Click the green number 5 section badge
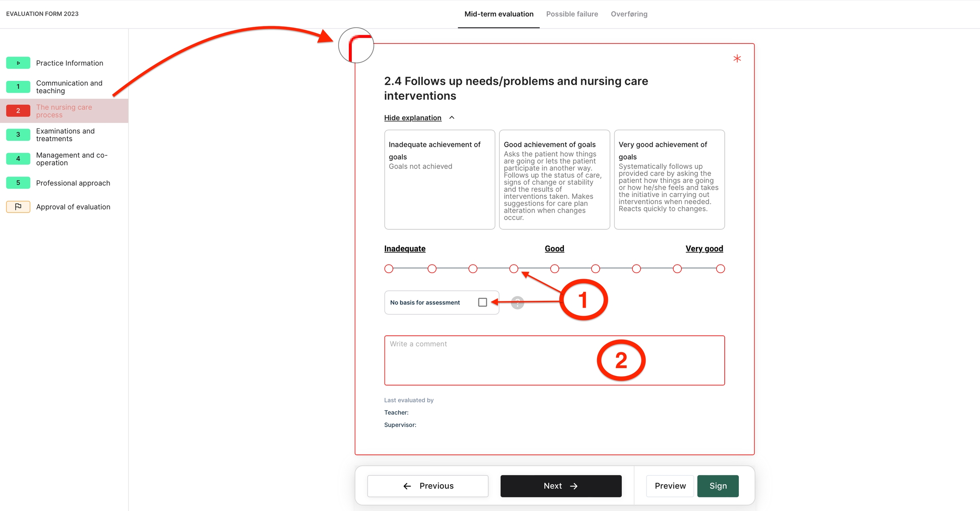The height and width of the screenshot is (511, 980). (18, 183)
